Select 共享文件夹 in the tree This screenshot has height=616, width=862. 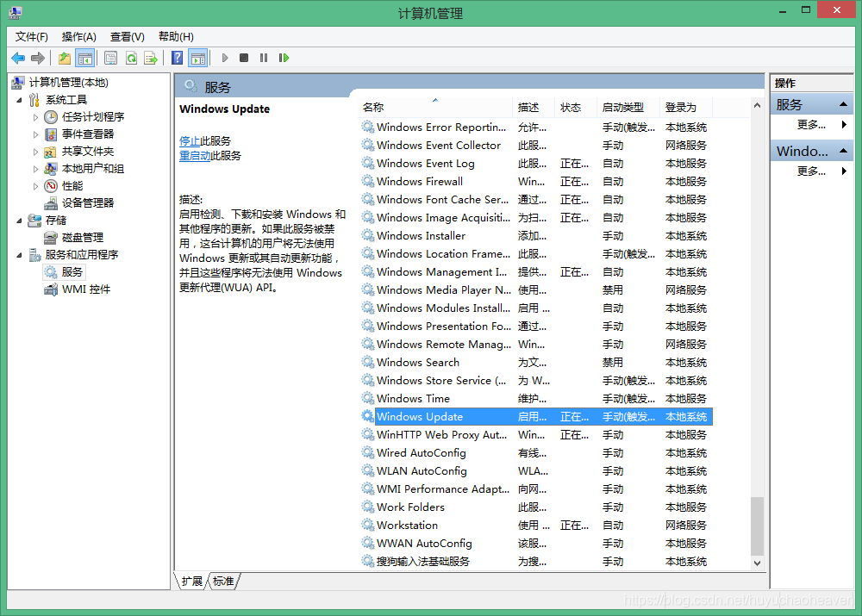[88, 151]
